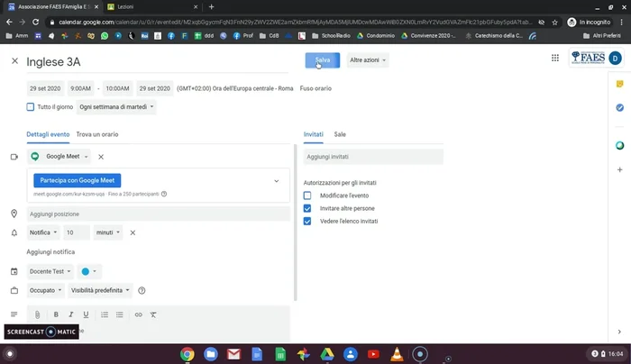This screenshot has height=364, width=631.
Task: Open Google Drive from the shelf
Action: click(x=326, y=354)
